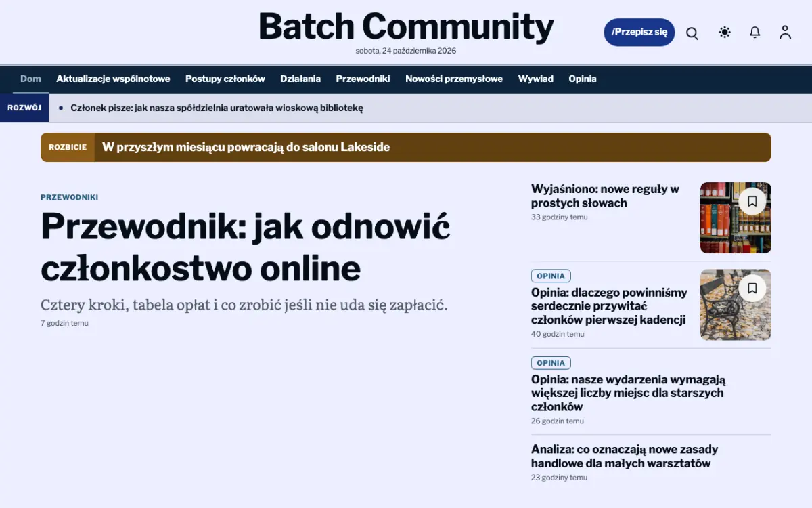The image size is (812, 508).
Task: Click the date 'sobota, 24 października 2026'
Action: coord(406,51)
